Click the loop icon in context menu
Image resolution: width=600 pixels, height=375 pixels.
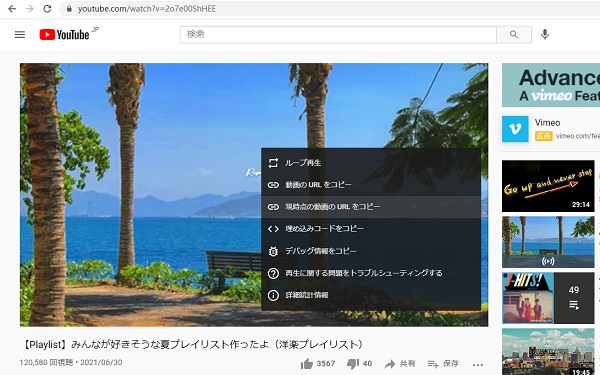click(x=273, y=163)
